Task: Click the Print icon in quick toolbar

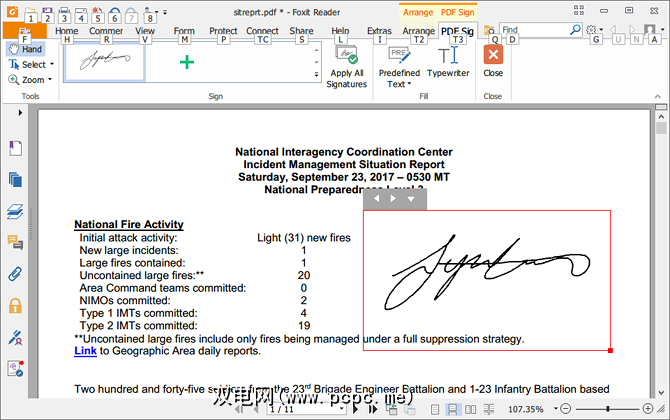Action: [64, 13]
